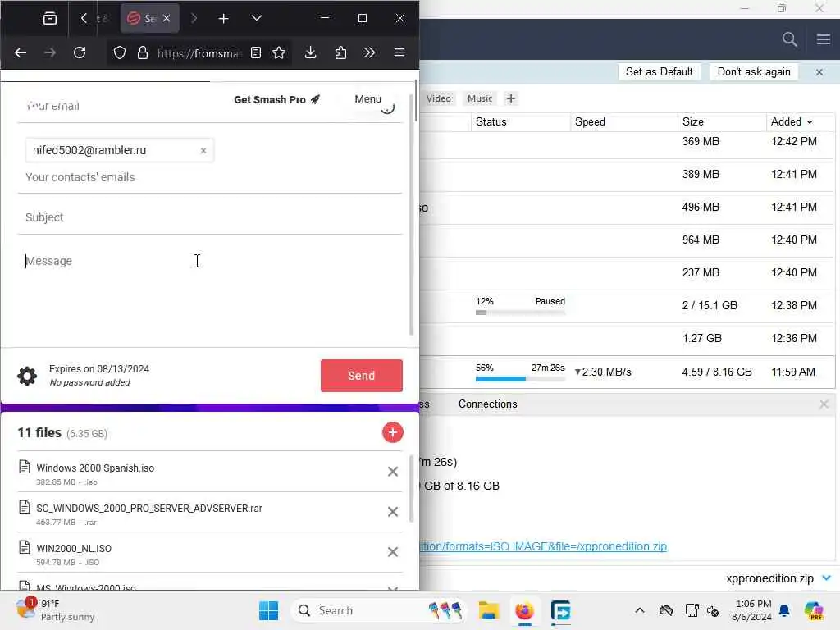Open the Smash Menu
840x630 pixels.
367,99
